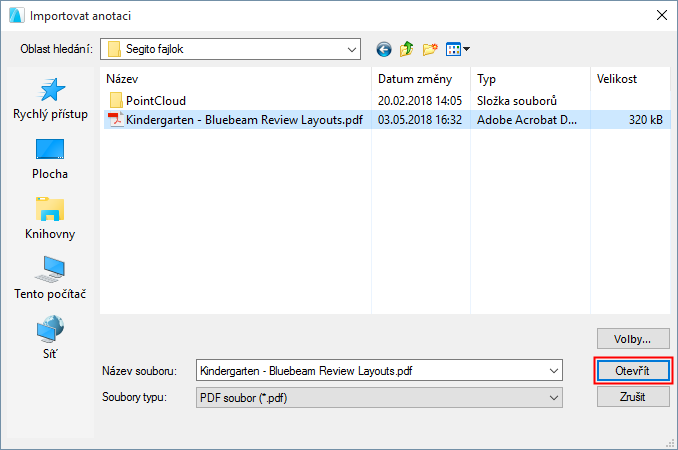Open the Soubory typu file type dropdown
This screenshot has height=450, width=678.
click(379, 398)
